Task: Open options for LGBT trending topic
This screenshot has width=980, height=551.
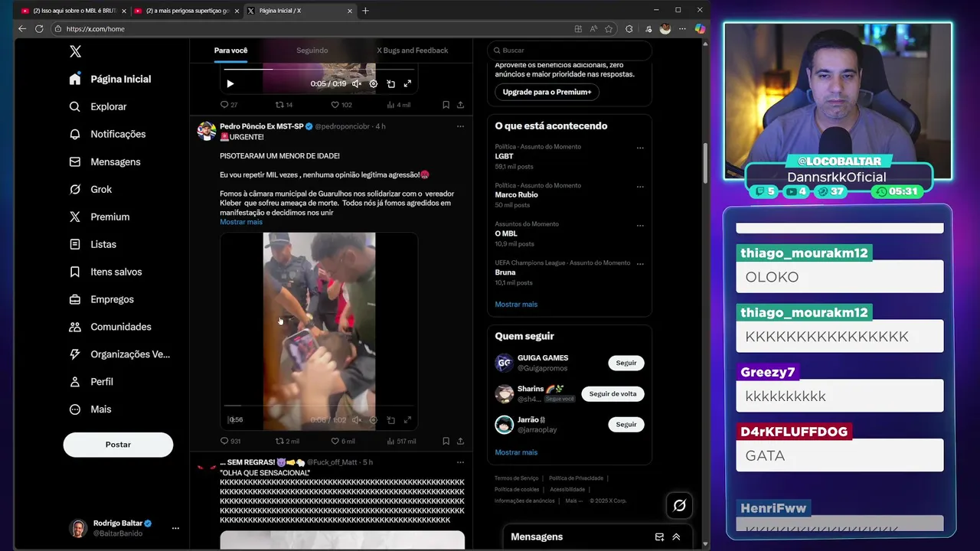Action: (640, 148)
